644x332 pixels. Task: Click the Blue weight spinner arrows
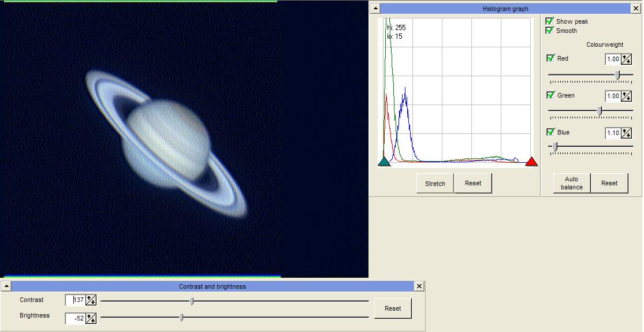(x=626, y=133)
